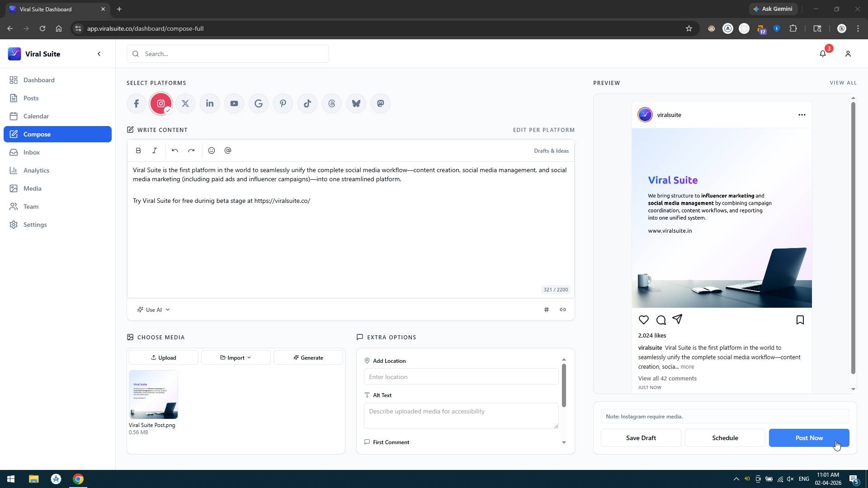Click Upload media button
This screenshot has width=868, height=488.
pos(164,357)
